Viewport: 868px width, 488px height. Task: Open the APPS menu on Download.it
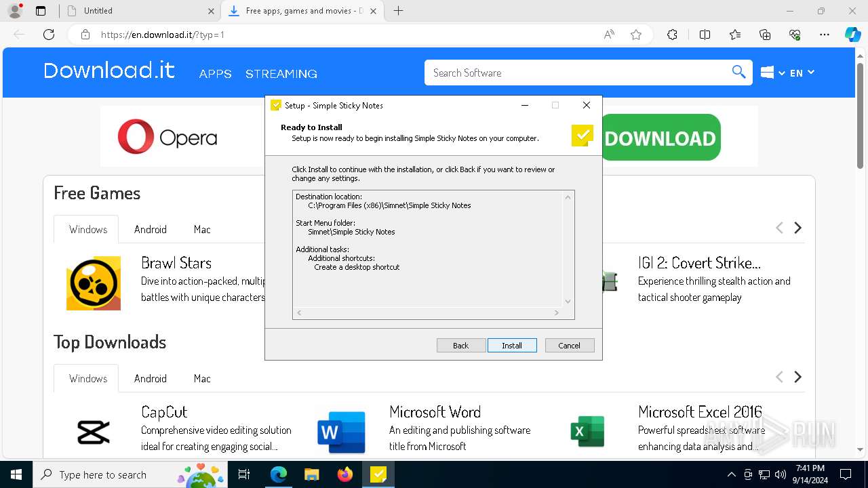point(216,74)
